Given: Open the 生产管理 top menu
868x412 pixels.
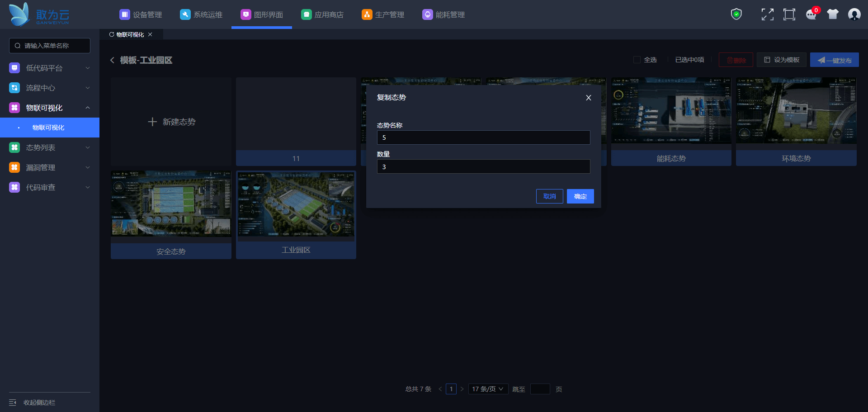Looking at the screenshot, I should (x=383, y=14).
